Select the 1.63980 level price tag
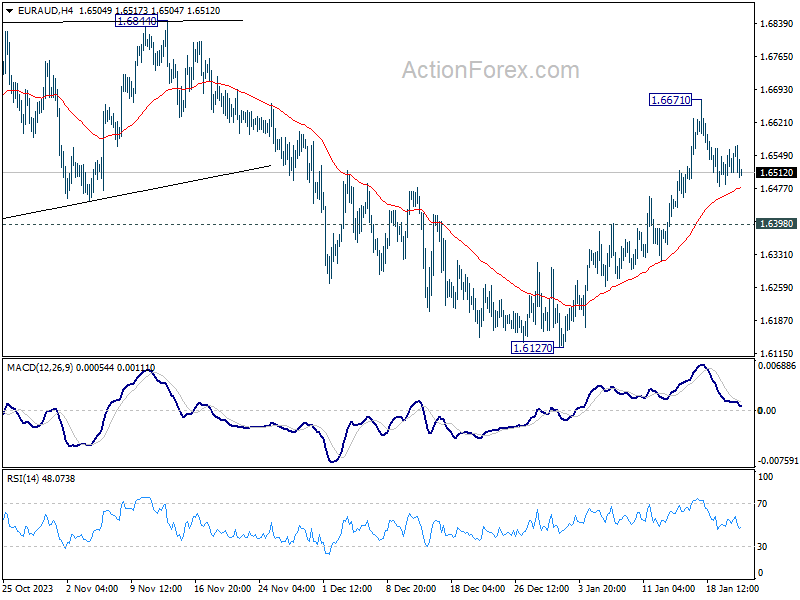This screenshot has height=600, width=800. coord(776,224)
